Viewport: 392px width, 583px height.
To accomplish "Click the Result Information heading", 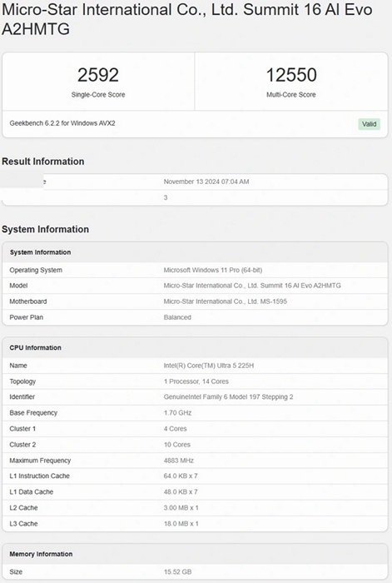I will tap(43, 162).
